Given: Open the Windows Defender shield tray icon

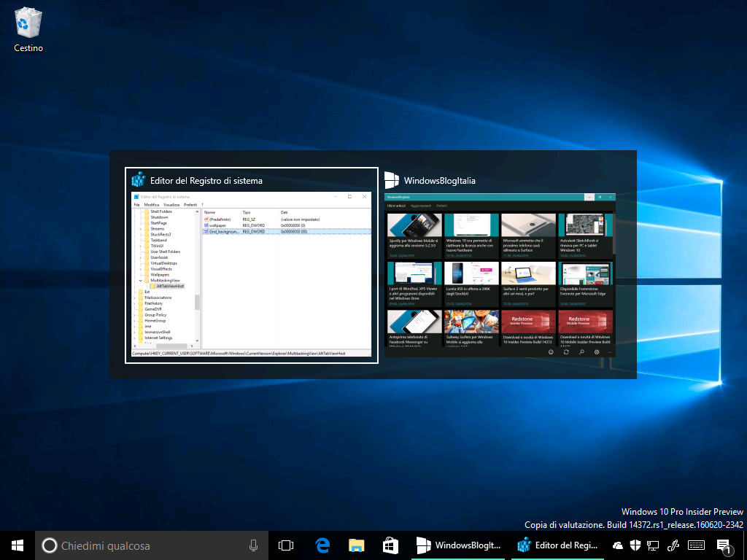Looking at the screenshot, I should (635, 545).
